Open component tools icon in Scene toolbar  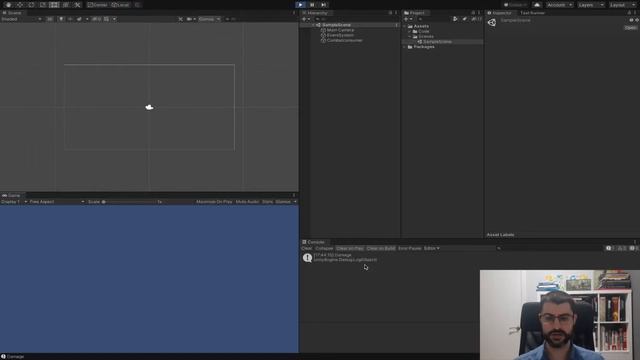180,19
